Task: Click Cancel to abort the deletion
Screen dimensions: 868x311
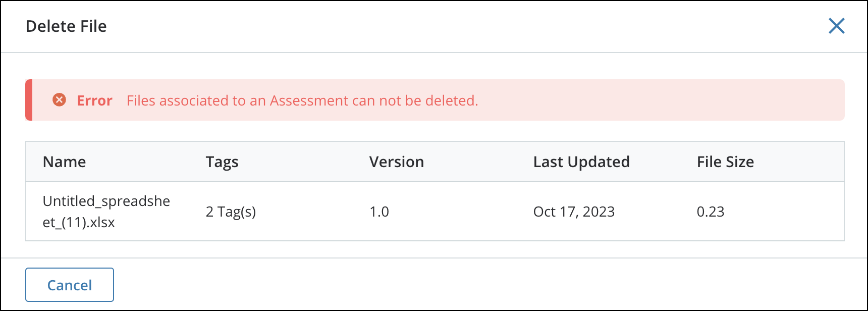Action: click(69, 284)
